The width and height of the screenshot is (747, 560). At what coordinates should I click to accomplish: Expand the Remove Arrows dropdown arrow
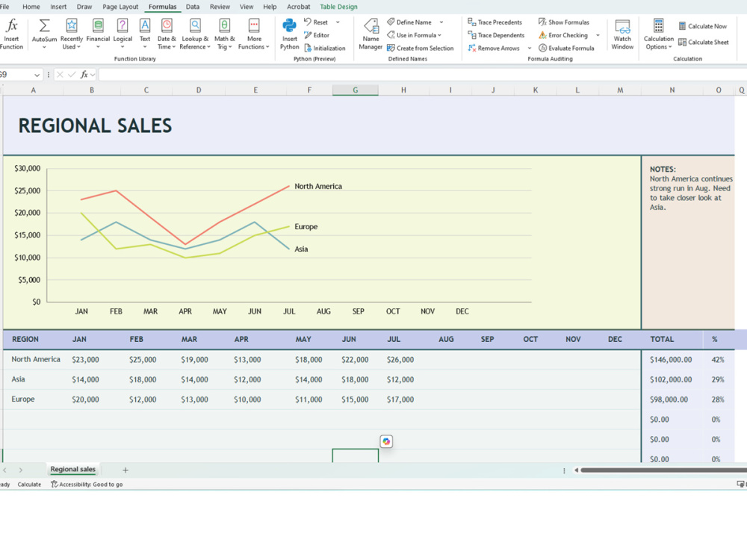tap(530, 48)
